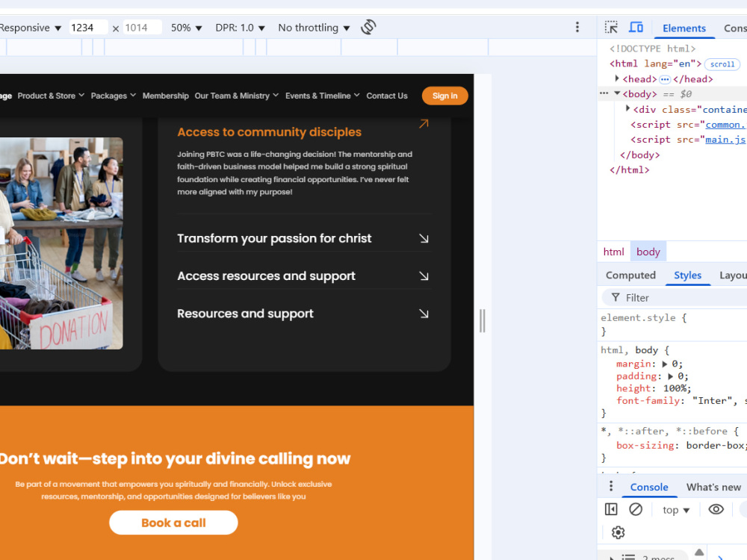747x560 pixels.
Task: Open the 50% zoom dropdown
Action: coord(186,28)
